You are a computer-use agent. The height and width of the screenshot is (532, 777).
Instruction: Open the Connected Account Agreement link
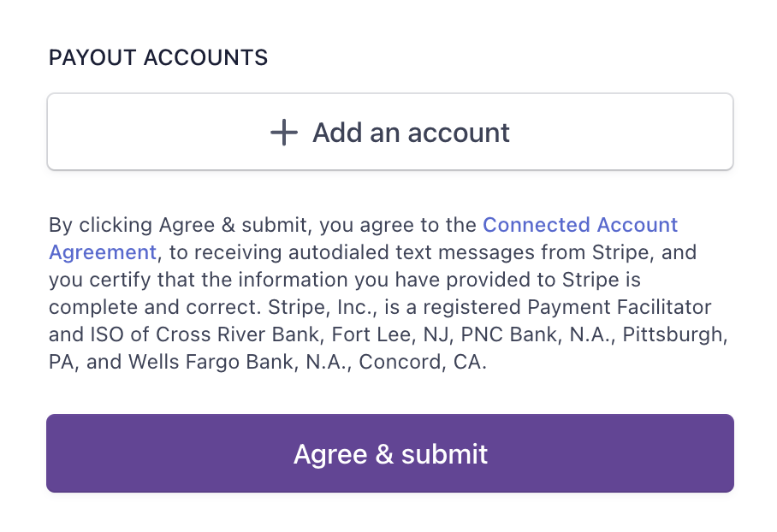coord(579,225)
